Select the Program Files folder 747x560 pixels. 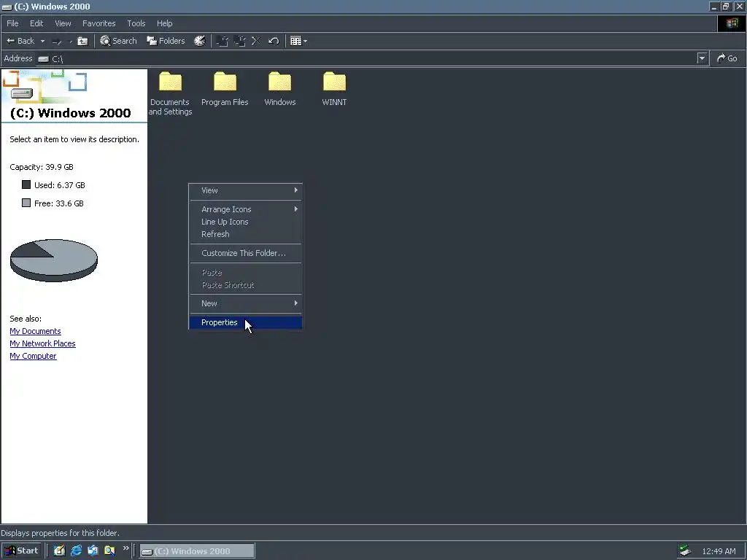point(225,89)
